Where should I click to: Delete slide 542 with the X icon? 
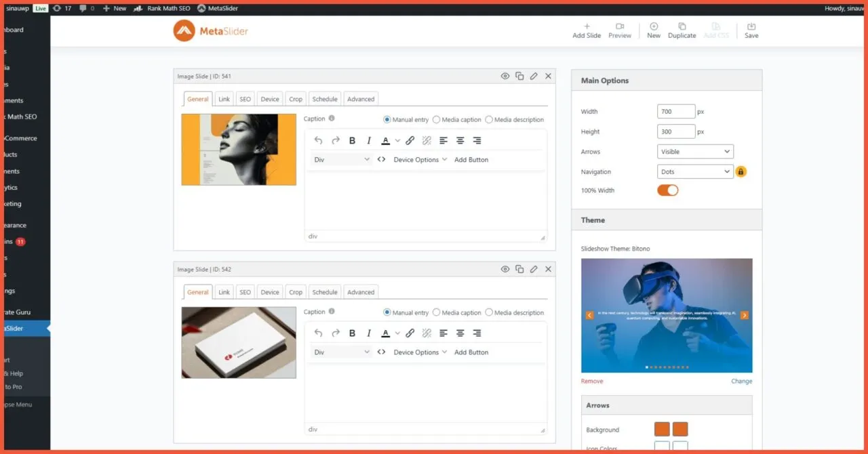[x=549, y=269]
